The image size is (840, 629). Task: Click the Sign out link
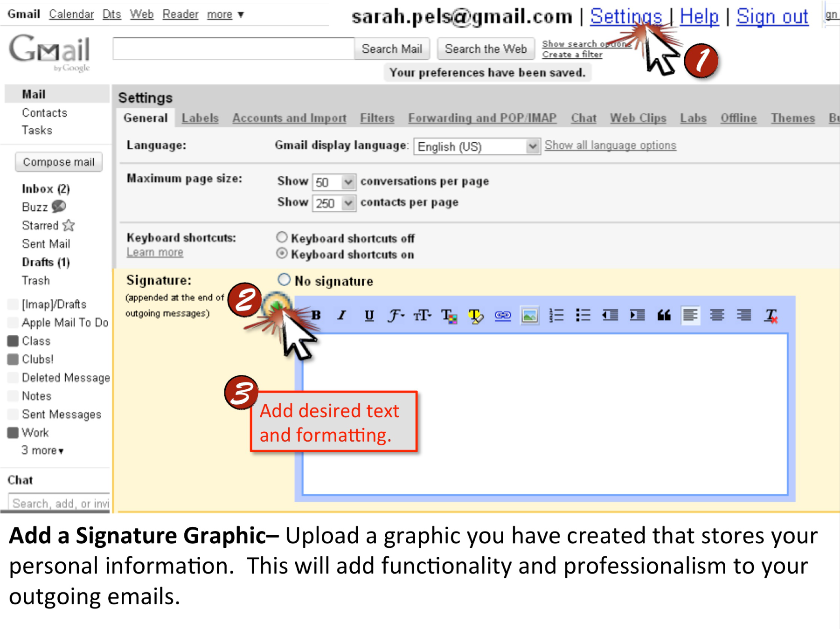(772, 17)
